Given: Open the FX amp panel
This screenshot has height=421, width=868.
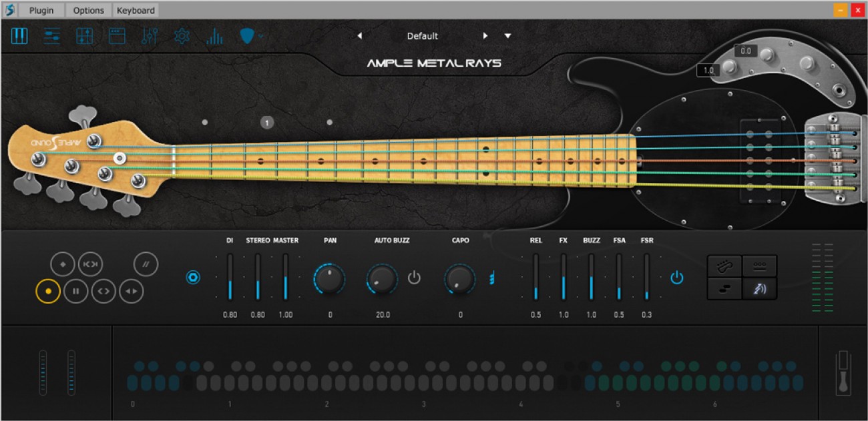Looking at the screenshot, I should point(118,36).
